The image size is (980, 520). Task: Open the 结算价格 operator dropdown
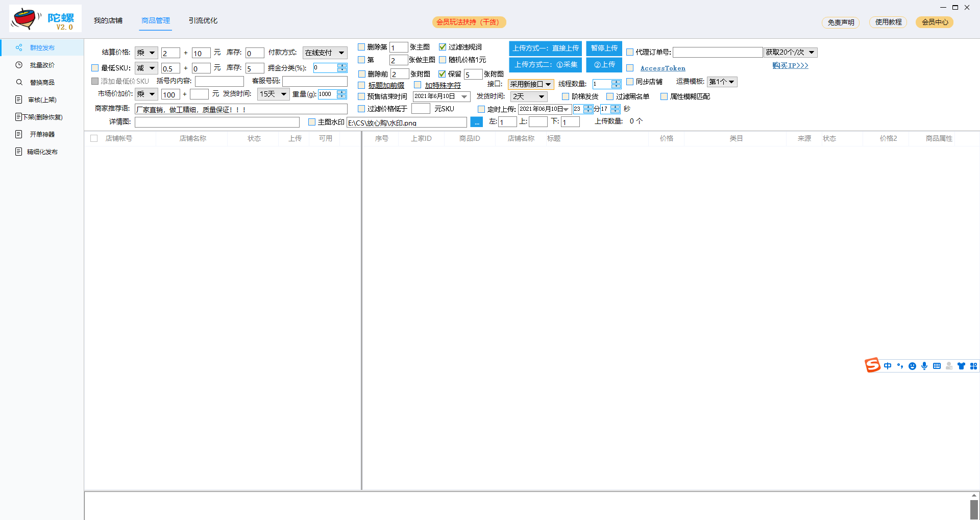pos(146,53)
